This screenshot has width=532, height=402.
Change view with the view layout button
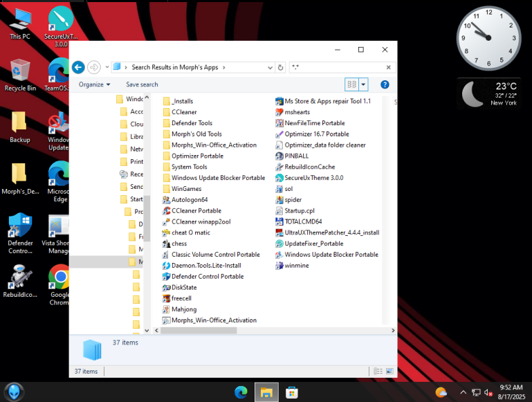[x=352, y=84]
